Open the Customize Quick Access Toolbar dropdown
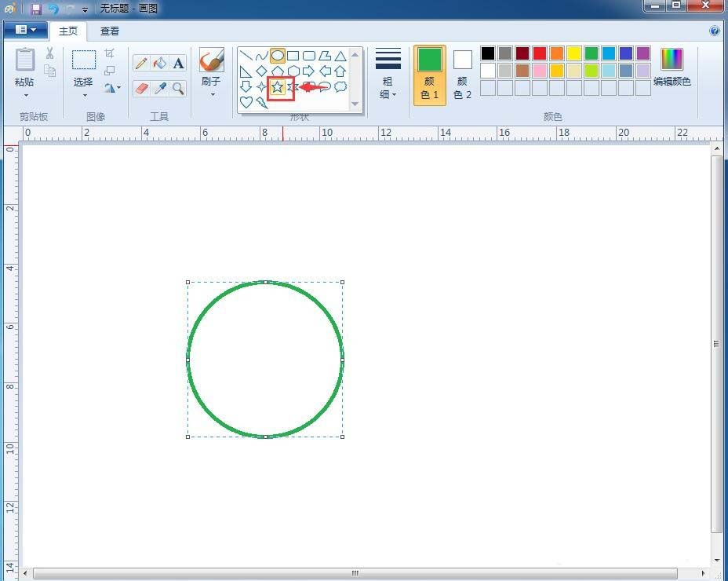 [x=85, y=9]
